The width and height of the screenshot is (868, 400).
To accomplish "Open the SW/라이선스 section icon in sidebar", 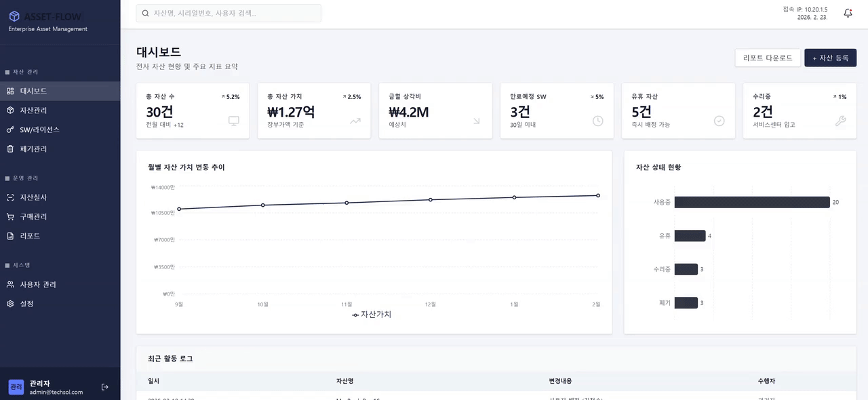I will pos(9,129).
